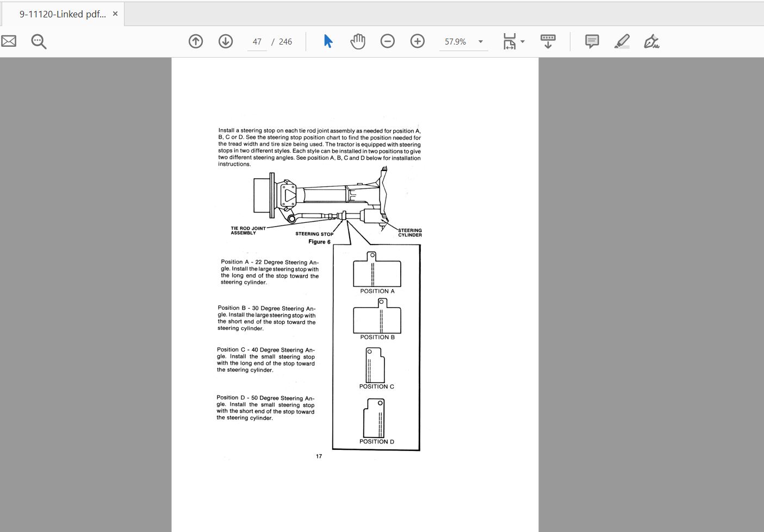Open the 57.9% zoom level dropdown
The height and width of the screenshot is (532, 764).
pos(481,42)
